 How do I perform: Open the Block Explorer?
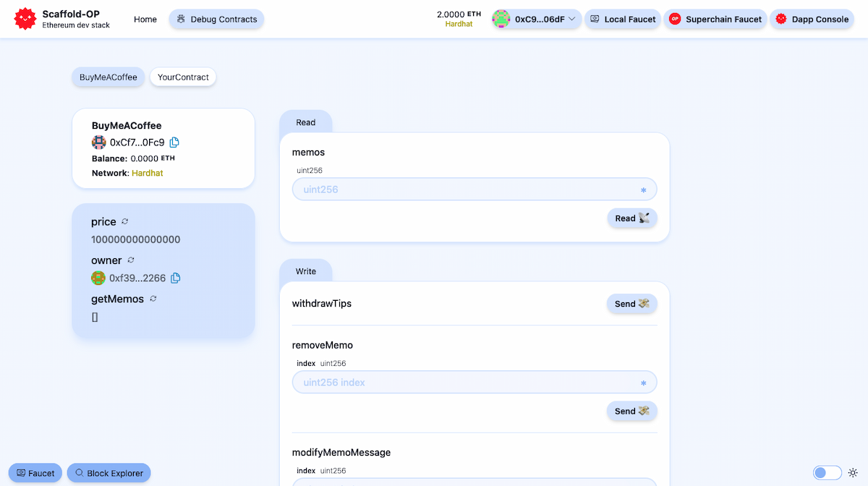tap(109, 472)
